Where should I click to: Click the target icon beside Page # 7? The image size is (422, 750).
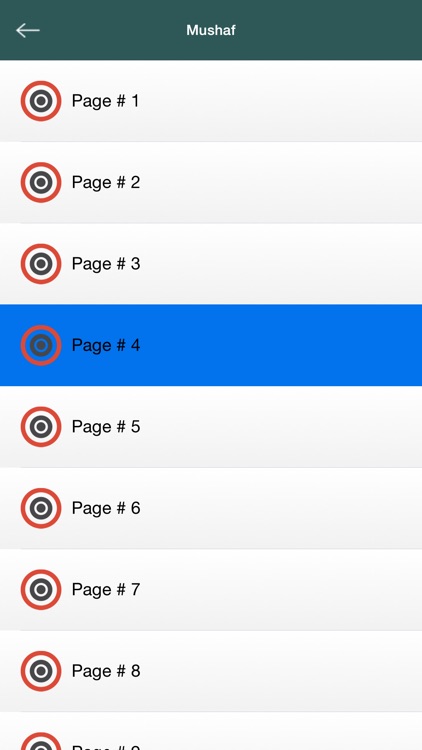point(41,589)
